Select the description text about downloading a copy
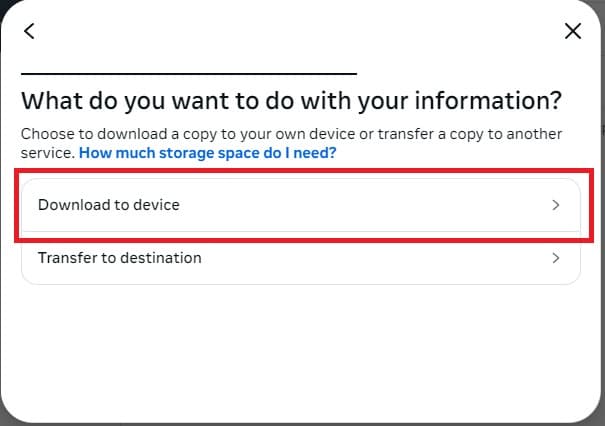This screenshot has width=605, height=426. click(x=291, y=143)
